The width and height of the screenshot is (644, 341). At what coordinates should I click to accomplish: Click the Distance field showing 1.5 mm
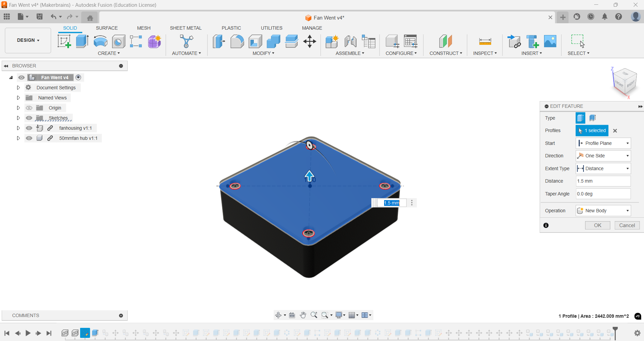(603, 181)
